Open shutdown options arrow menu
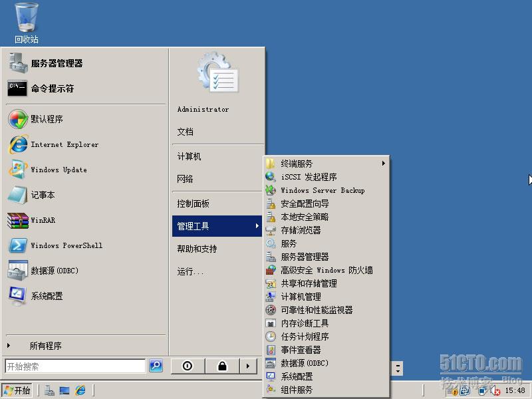Screen dimensions: 532x399 tap(247, 366)
